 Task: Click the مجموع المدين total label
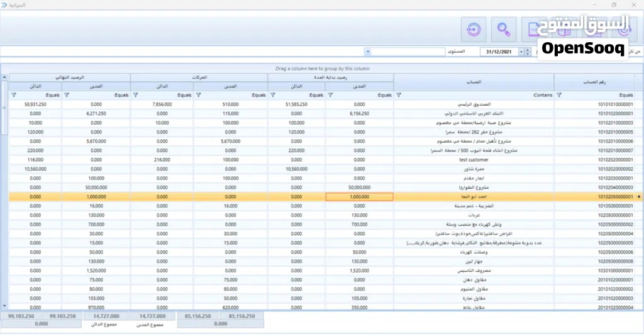click(x=150, y=325)
